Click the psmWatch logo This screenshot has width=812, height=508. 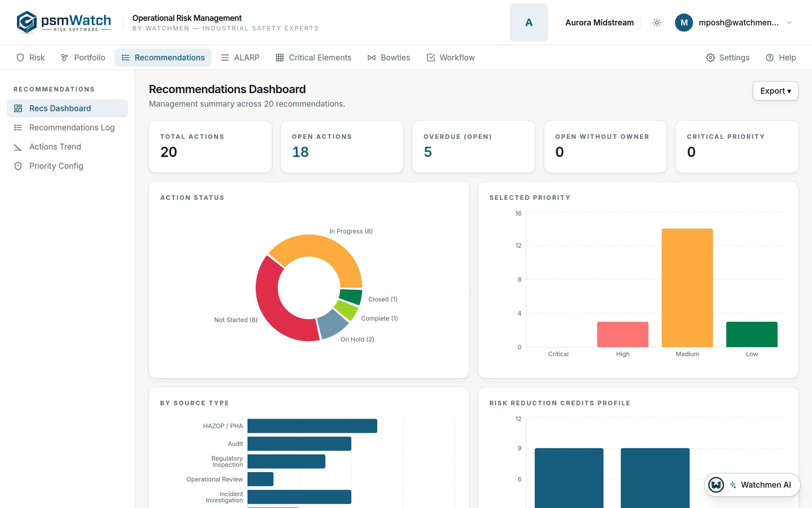[63, 22]
